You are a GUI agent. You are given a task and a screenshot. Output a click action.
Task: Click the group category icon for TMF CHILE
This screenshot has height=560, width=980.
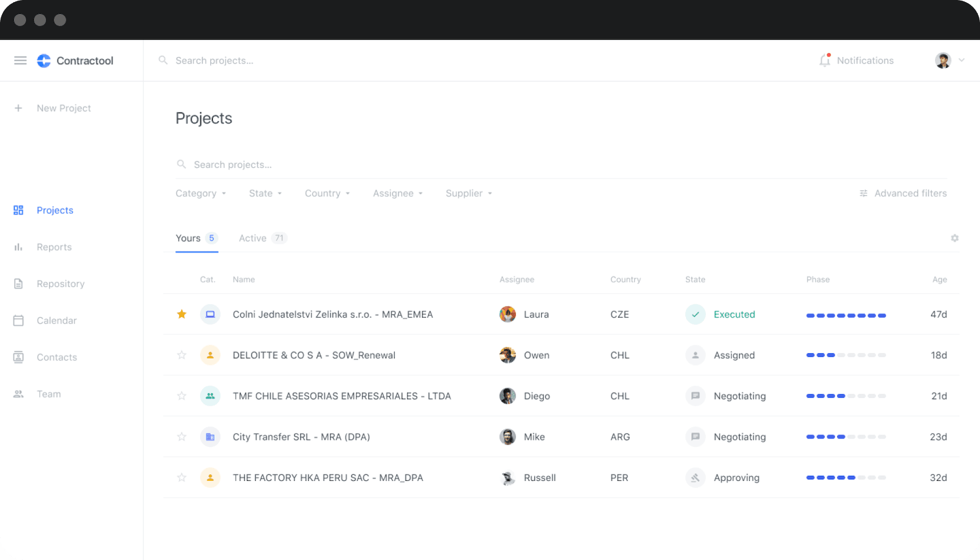coord(210,396)
